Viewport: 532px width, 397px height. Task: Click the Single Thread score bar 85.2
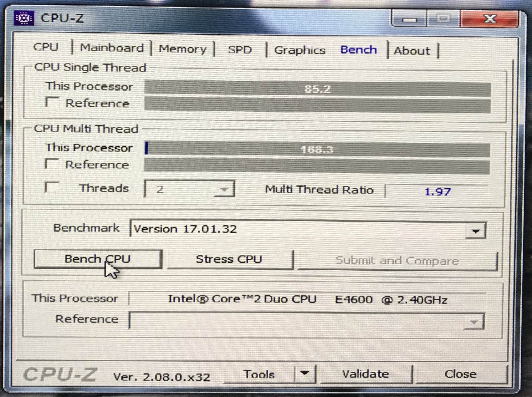[x=317, y=89]
